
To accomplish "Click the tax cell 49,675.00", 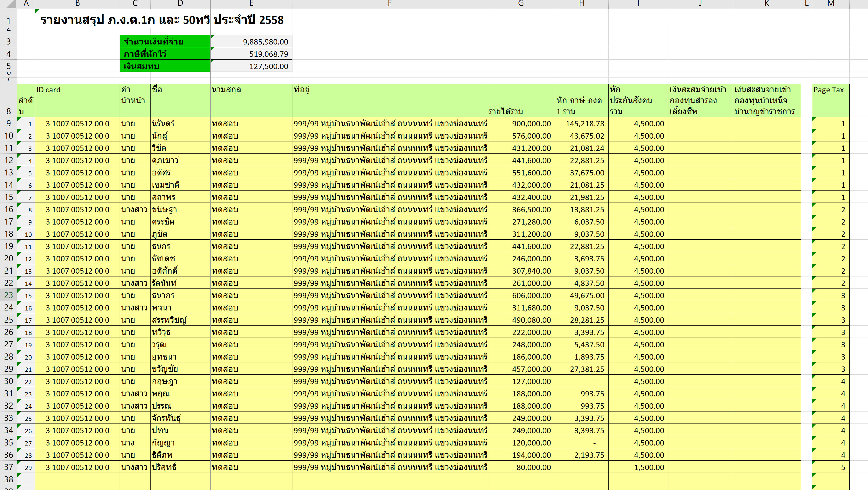I will (581, 295).
